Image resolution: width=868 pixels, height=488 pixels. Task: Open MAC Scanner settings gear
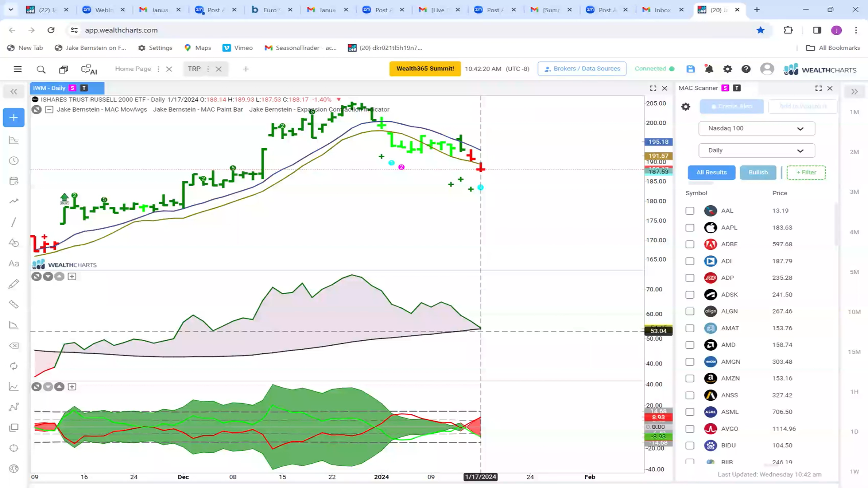point(686,107)
